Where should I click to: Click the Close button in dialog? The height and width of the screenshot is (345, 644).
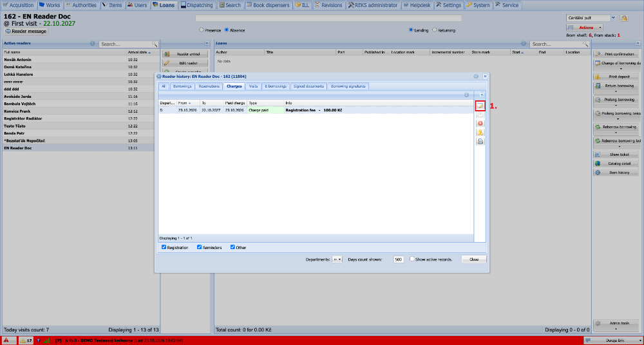[x=474, y=259]
